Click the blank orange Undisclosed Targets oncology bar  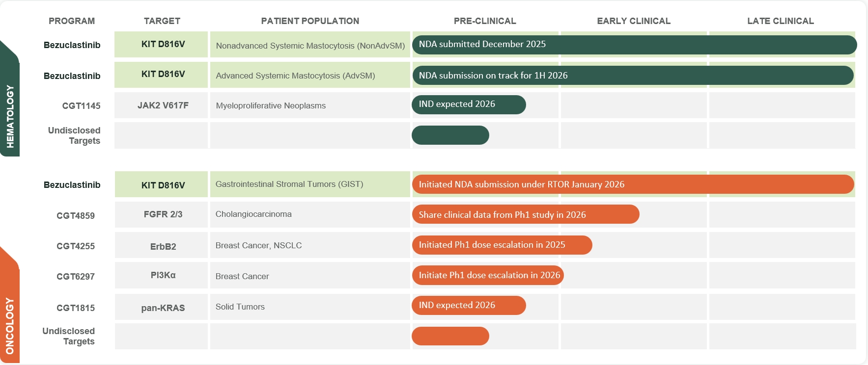(x=450, y=336)
